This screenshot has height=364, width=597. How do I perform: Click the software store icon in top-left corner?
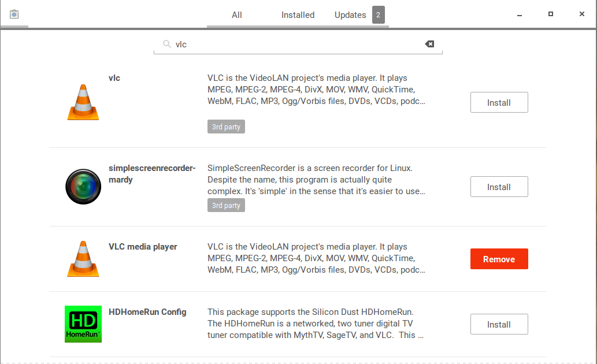pos(14,14)
